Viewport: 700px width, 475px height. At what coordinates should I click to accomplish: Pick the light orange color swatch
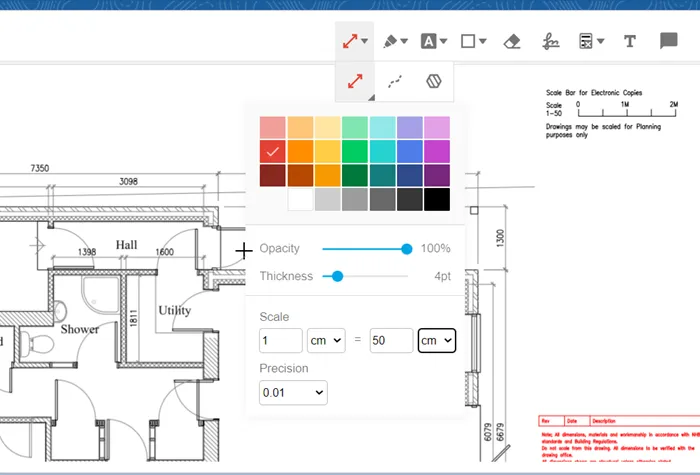300,128
